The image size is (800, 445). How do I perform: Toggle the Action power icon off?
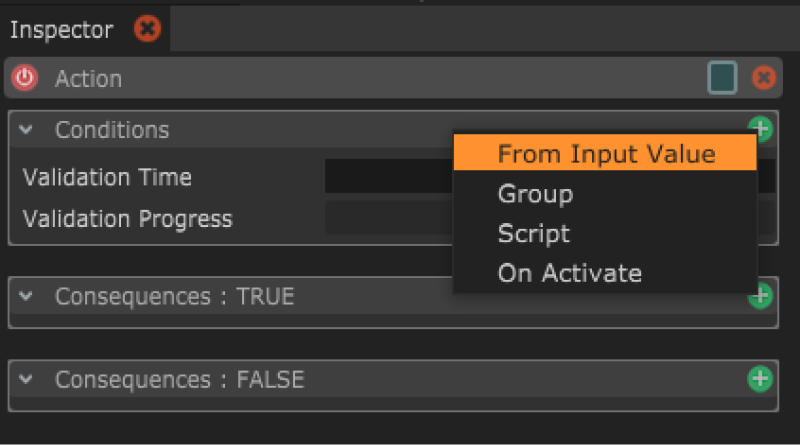(x=25, y=78)
